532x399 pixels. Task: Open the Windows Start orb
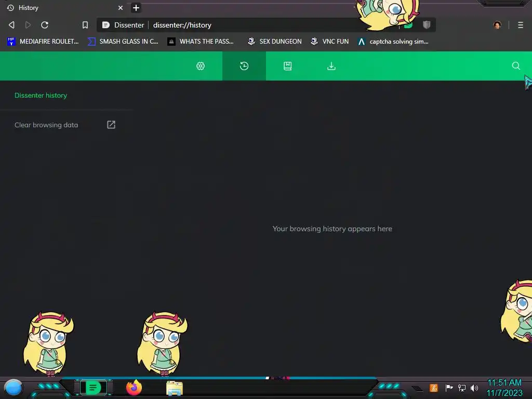14,388
